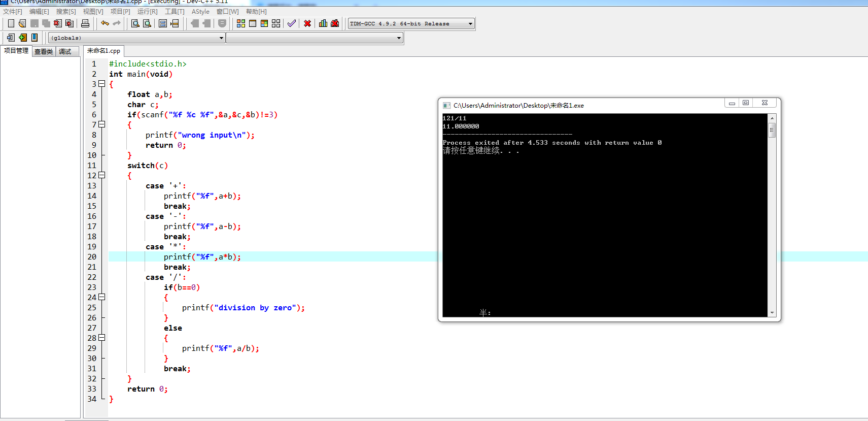Click the new project icon
The height and width of the screenshot is (421, 868).
[x=11, y=38]
